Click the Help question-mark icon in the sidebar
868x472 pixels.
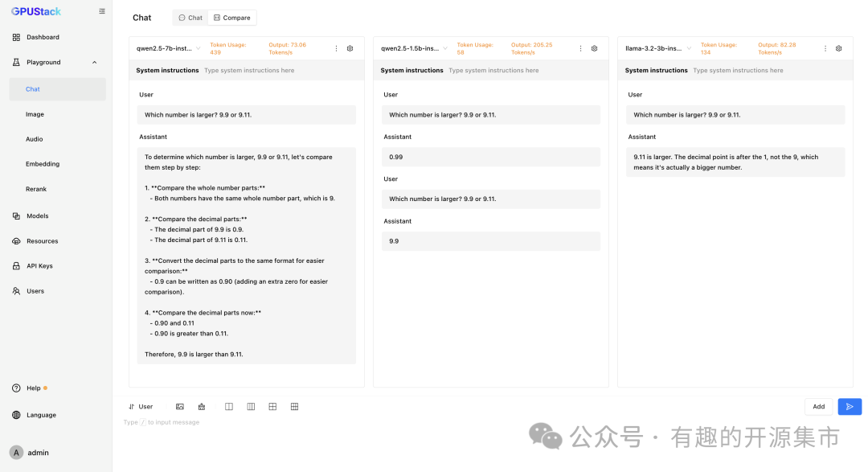16,388
